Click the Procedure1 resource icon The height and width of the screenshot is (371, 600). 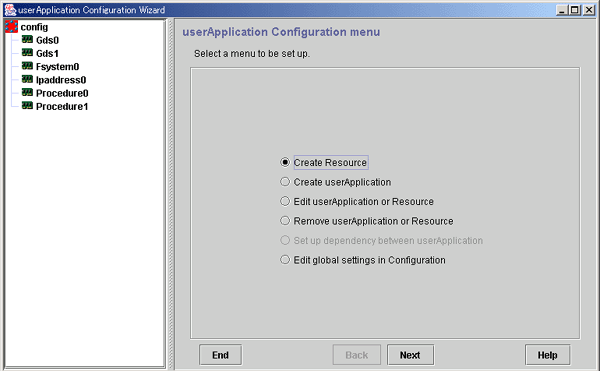coord(27,106)
